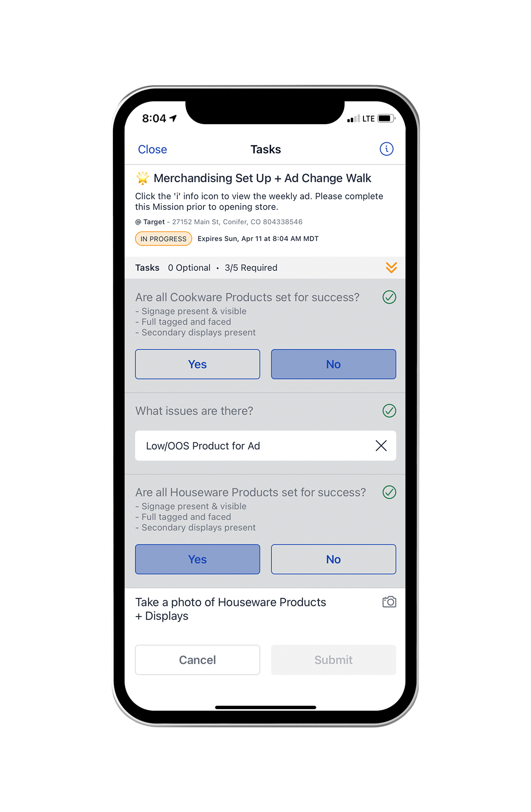Collapse tasks with orange double chevron

(x=391, y=267)
